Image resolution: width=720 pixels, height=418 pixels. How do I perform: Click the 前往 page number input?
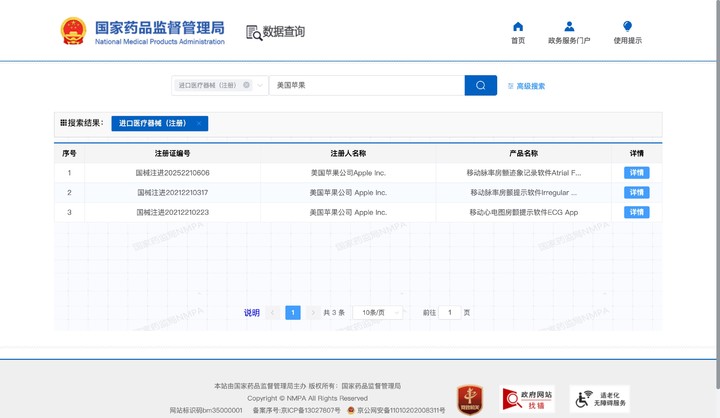coord(450,313)
